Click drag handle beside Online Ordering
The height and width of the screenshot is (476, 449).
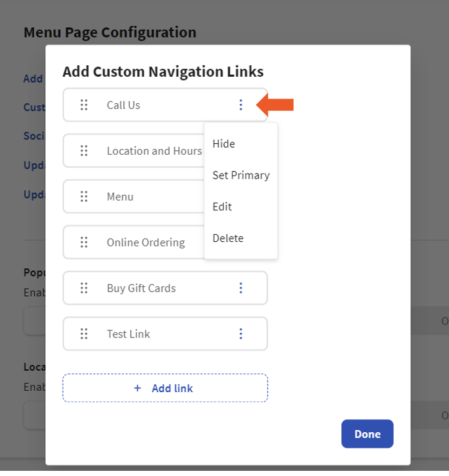pos(84,243)
